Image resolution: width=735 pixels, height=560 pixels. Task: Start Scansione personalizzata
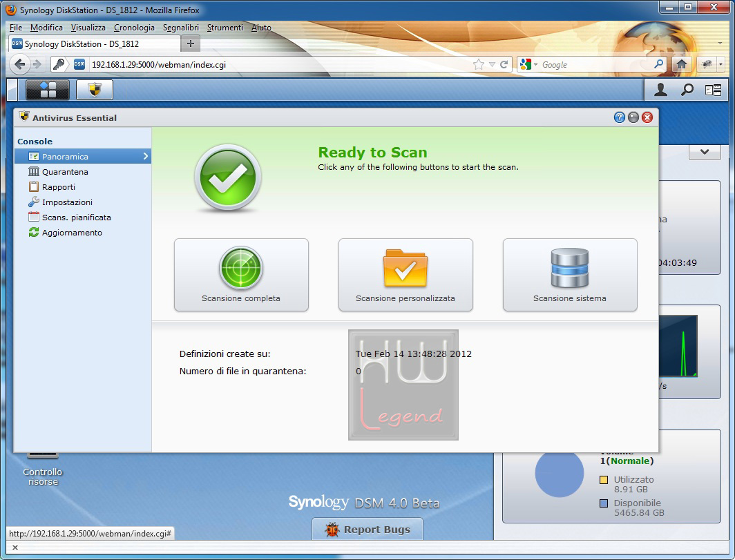[405, 275]
